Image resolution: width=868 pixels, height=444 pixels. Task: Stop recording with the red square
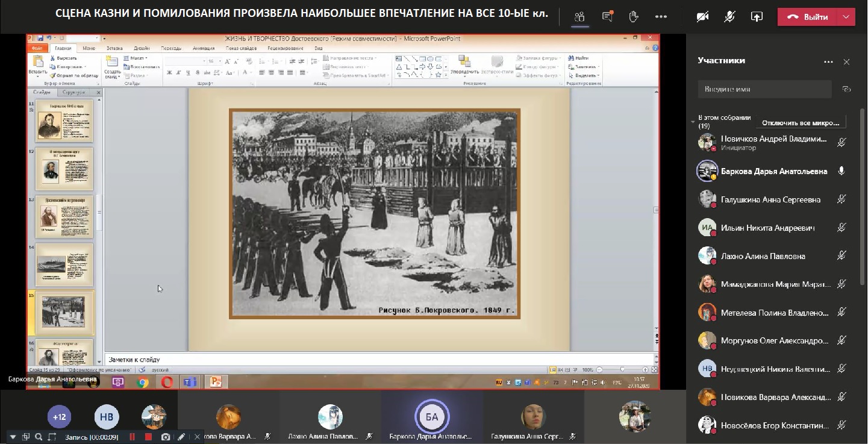(x=148, y=437)
